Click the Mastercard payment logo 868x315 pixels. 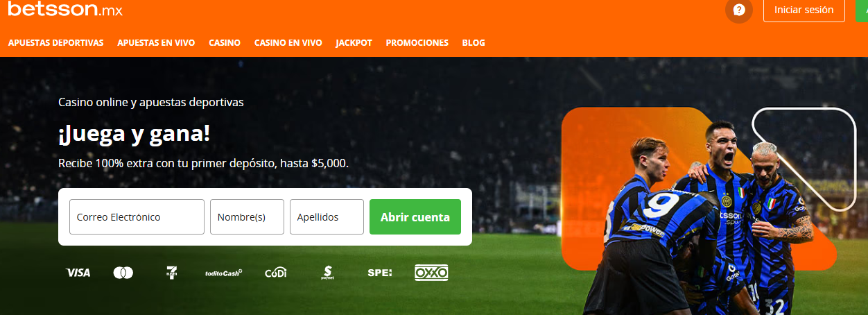(x=123, y=273)
